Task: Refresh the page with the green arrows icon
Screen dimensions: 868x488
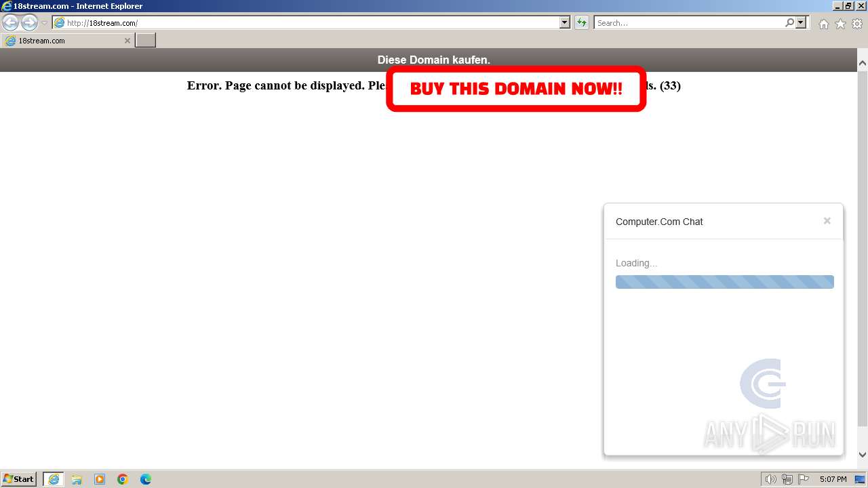Action: [582, 23]
